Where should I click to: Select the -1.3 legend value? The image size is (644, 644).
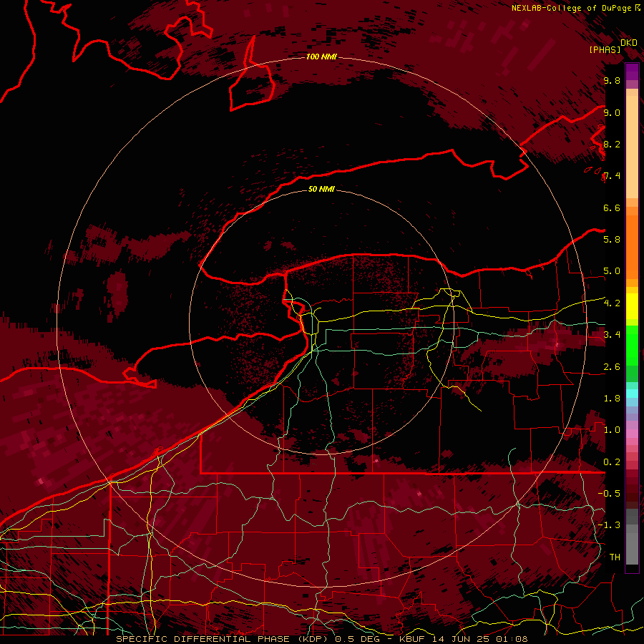coord(609,525)
